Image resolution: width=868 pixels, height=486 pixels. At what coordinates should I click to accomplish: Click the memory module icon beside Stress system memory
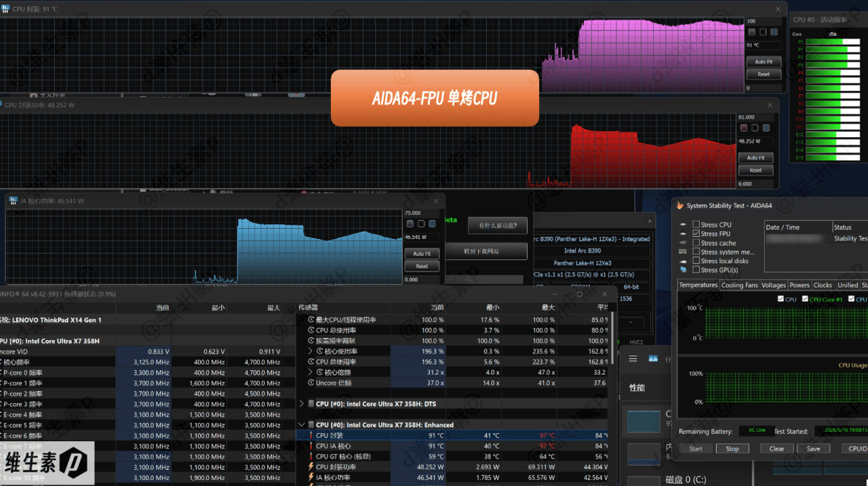coord(683,252)
